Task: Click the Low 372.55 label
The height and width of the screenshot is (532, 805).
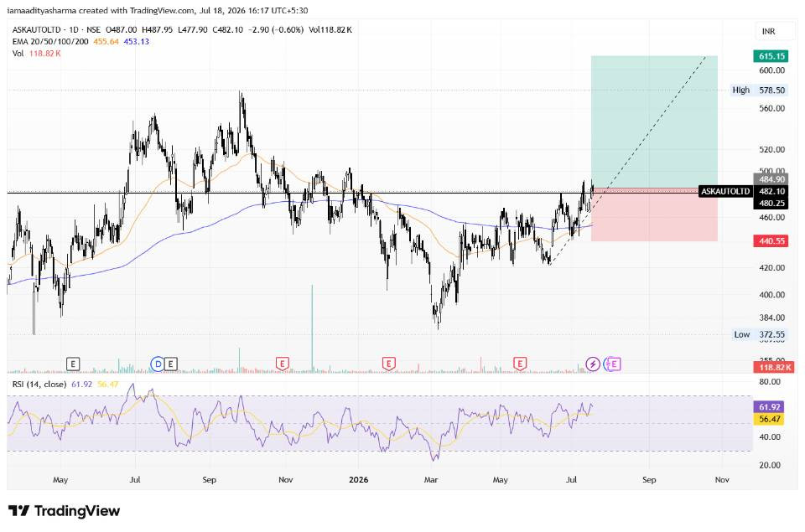Action: [x=760, y=334]
